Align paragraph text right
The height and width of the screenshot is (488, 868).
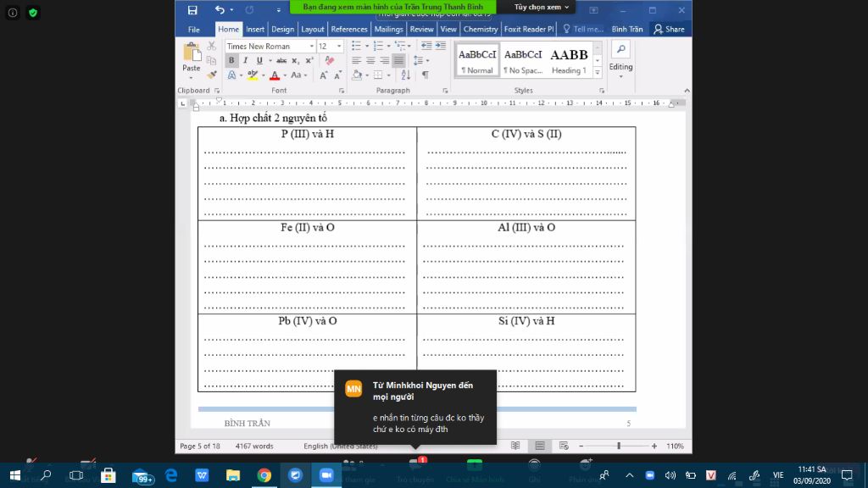[384, 60]
